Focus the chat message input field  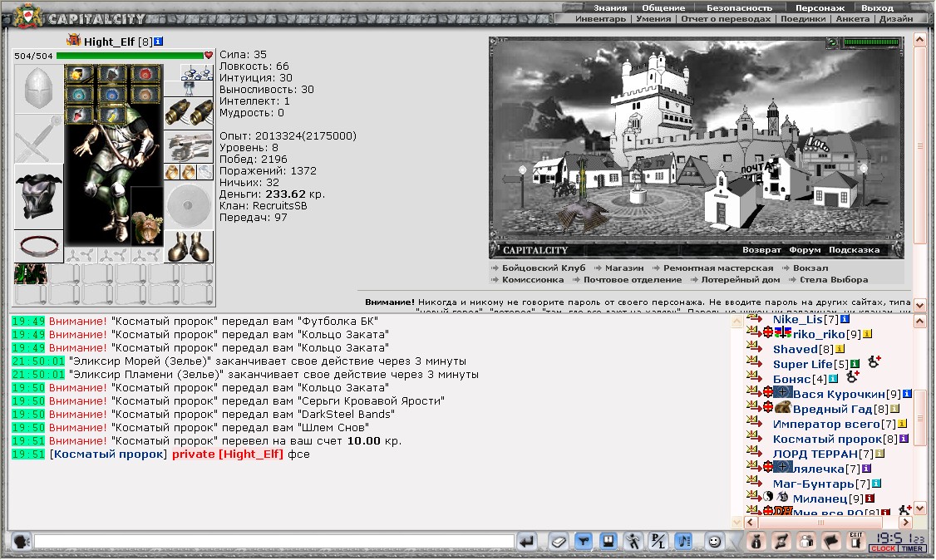tap(274, 542)
